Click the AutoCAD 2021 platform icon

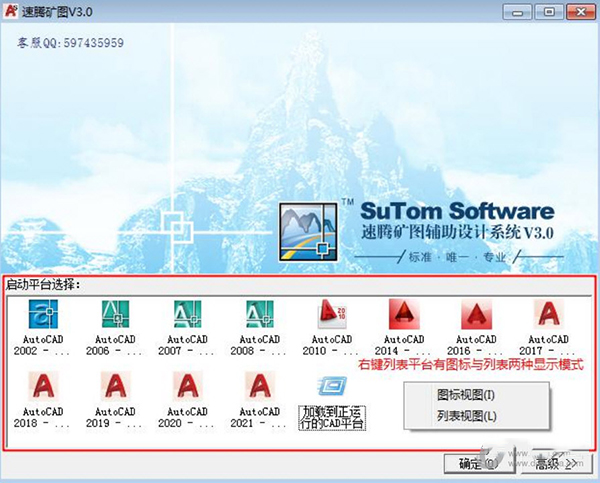260,386
